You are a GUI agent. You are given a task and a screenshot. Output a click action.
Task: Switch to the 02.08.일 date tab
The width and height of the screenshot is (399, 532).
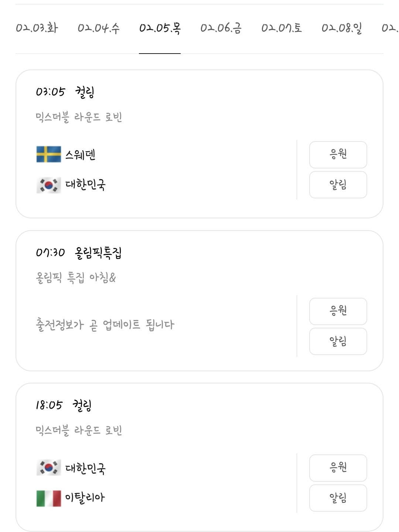pyautogui.click(x=342, y=28)
